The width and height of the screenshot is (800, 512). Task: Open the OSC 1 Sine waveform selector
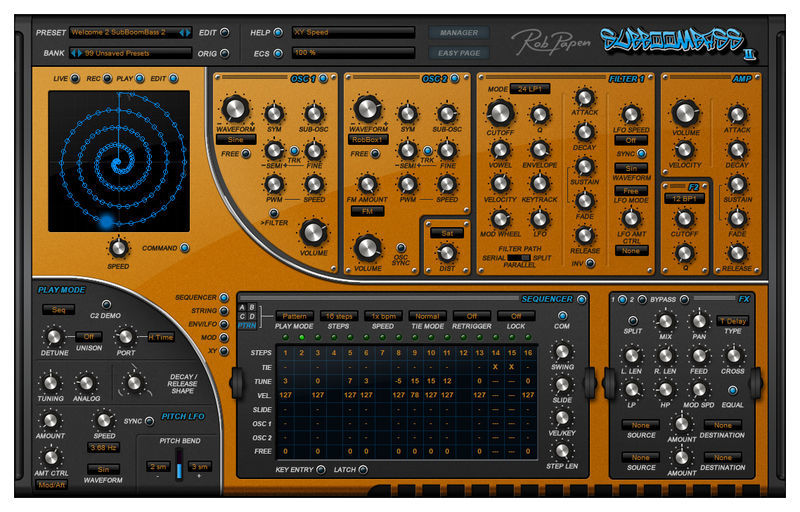click(236, 140)
